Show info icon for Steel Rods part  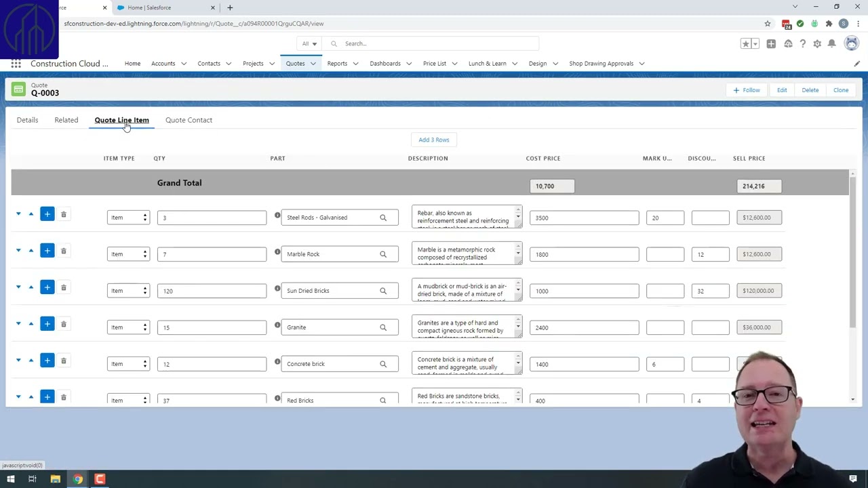pyautogui.click(x=277, y=216)
